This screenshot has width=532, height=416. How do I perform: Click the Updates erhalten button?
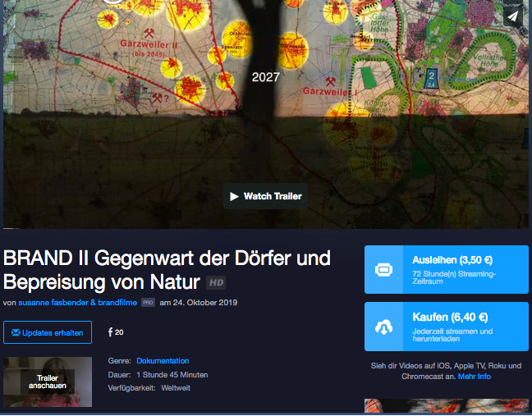click(48, 332)
